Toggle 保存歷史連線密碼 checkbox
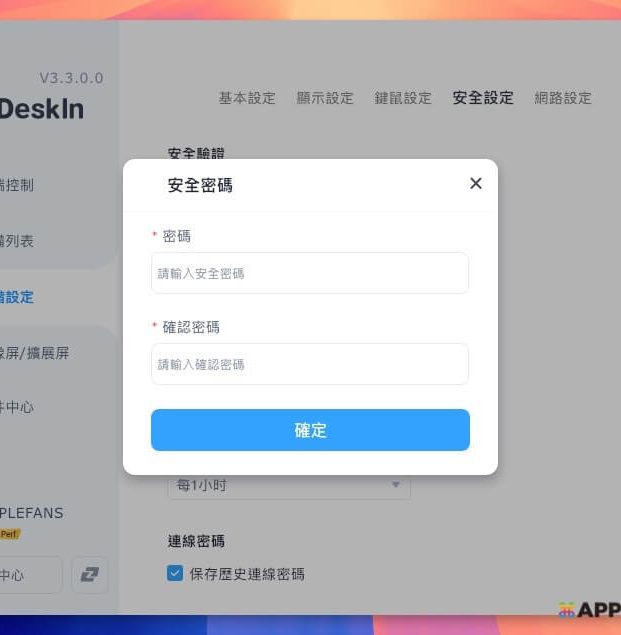This screenshot has height=635, width=621. tap(175, 573)
